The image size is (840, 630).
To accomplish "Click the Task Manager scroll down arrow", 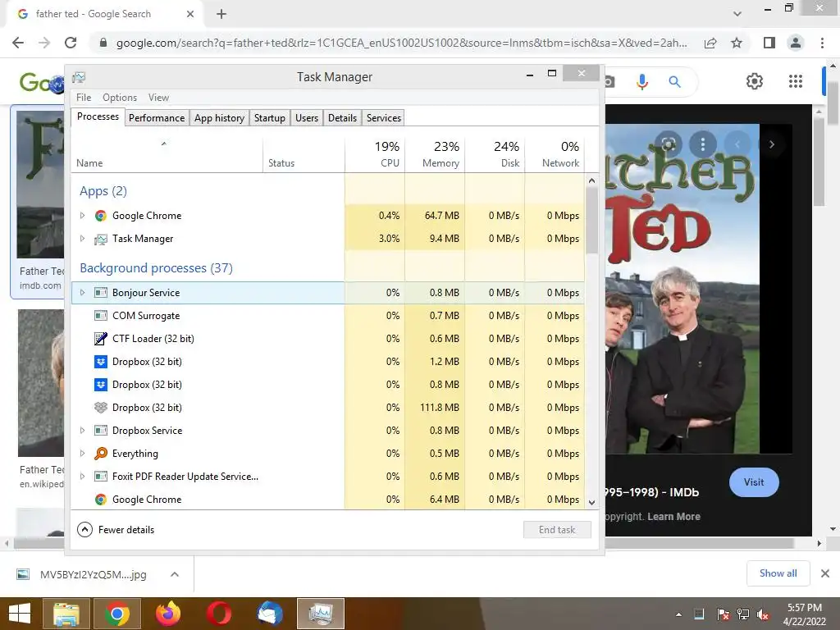I will pos(591,503).
